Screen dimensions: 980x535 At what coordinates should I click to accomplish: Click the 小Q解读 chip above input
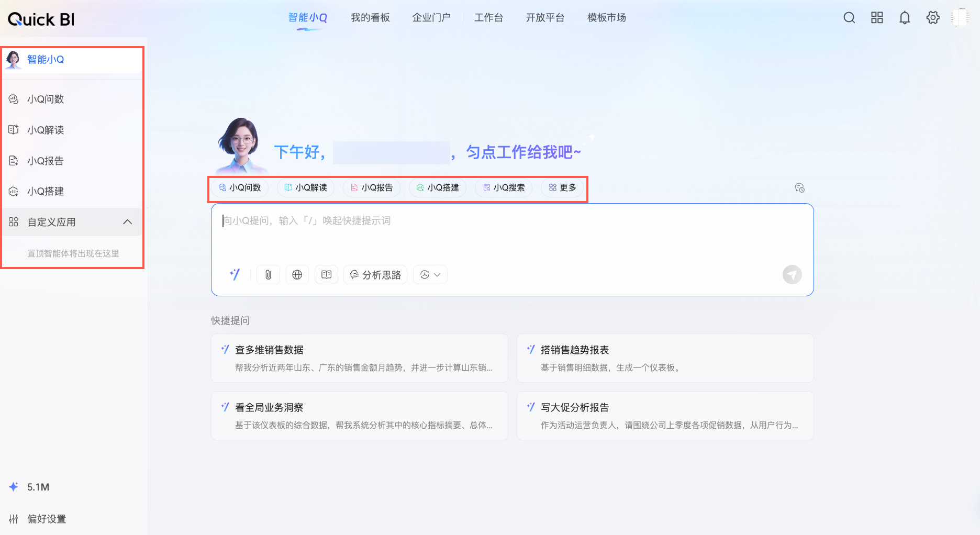click(x=306, y=187)
